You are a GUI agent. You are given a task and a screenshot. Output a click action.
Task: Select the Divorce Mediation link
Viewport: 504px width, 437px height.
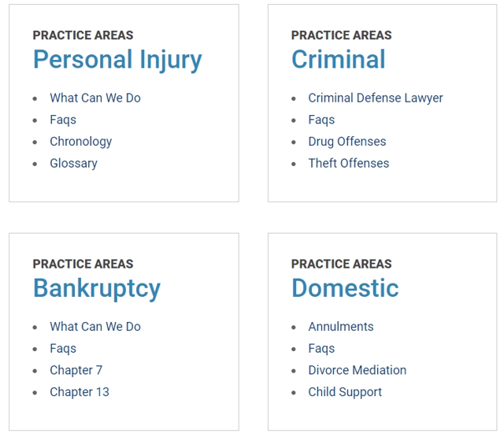coord(358,370)
